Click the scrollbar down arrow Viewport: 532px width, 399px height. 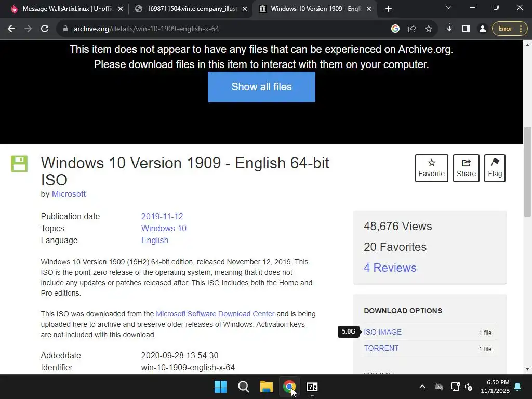[x=527, y=369]
